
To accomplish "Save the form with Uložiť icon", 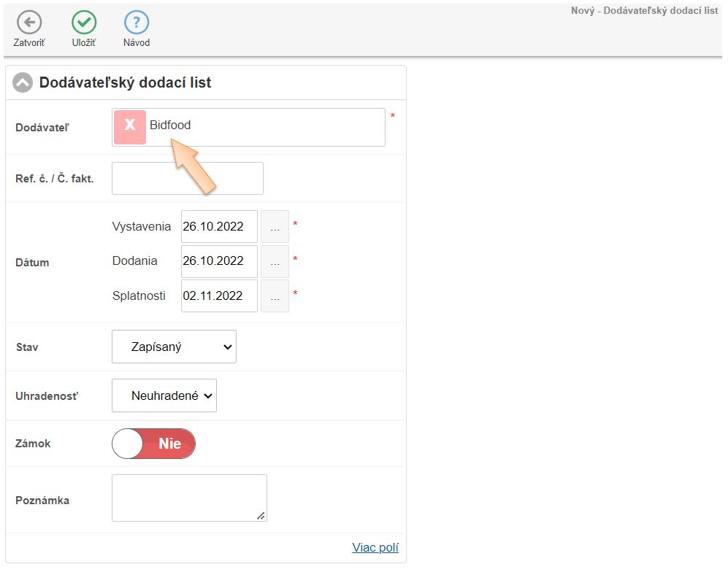I will coord(84,23).
